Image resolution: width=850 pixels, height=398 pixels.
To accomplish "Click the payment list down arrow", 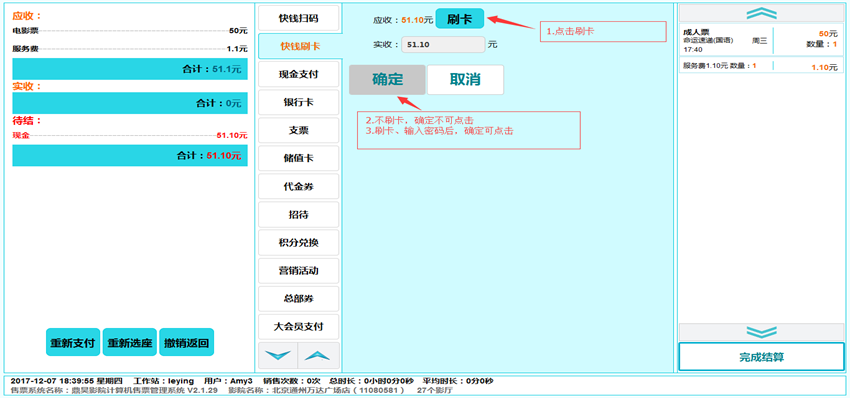I will click(x=278, y=356).
